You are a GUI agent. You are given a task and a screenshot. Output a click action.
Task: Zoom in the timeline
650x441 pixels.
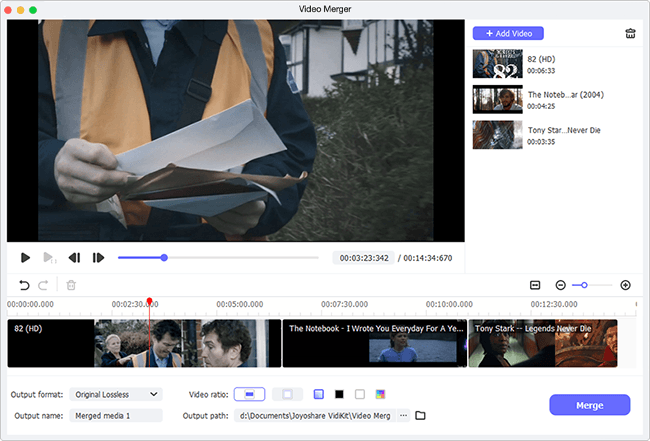[626, 285]
